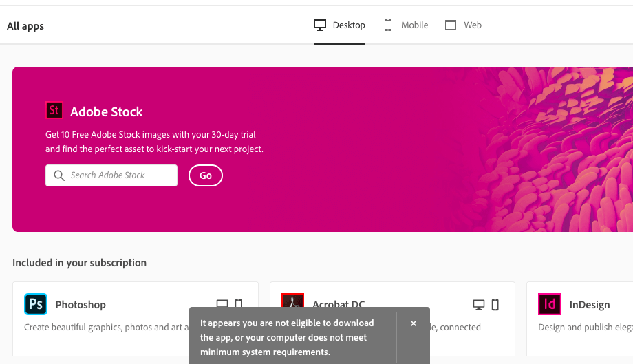Image resolution: width=633 pixels, height=364 pixels.
Task: Switch to the Desktop tab
Action: coord(339,25)
